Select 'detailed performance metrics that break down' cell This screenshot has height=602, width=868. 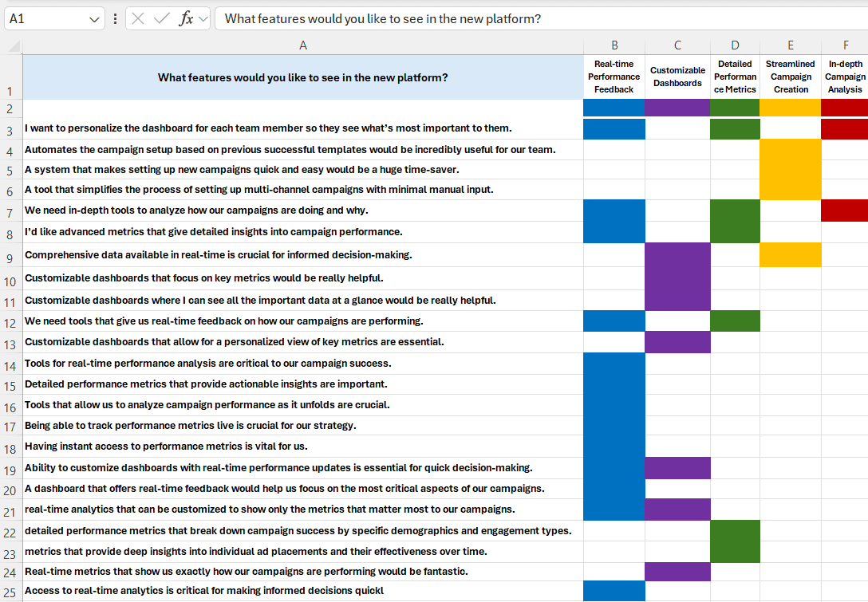303,530
